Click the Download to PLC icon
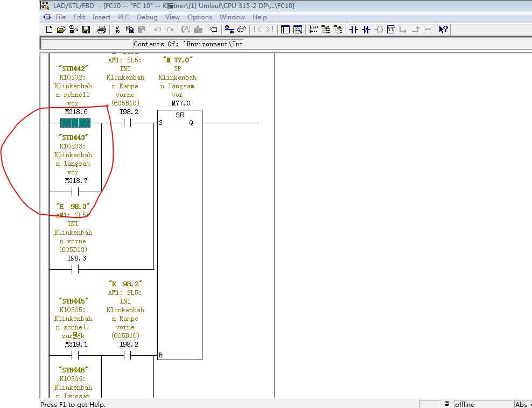Screen dimensions: 532x408 pyautogui.click(x=198, y=30)
